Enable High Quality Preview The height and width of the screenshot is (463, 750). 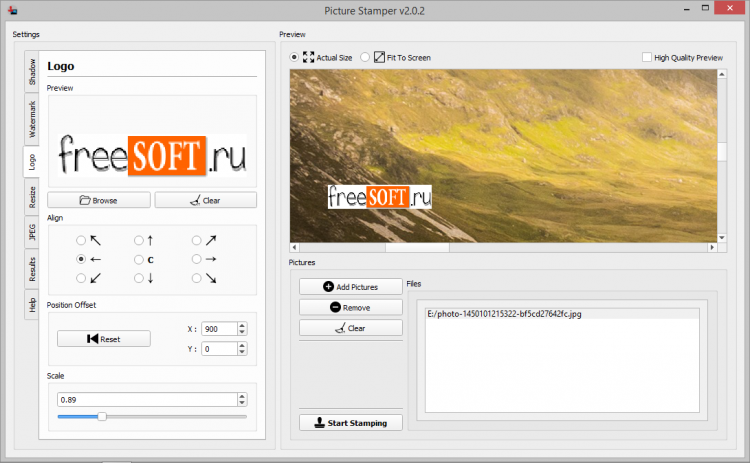[647, 57]
